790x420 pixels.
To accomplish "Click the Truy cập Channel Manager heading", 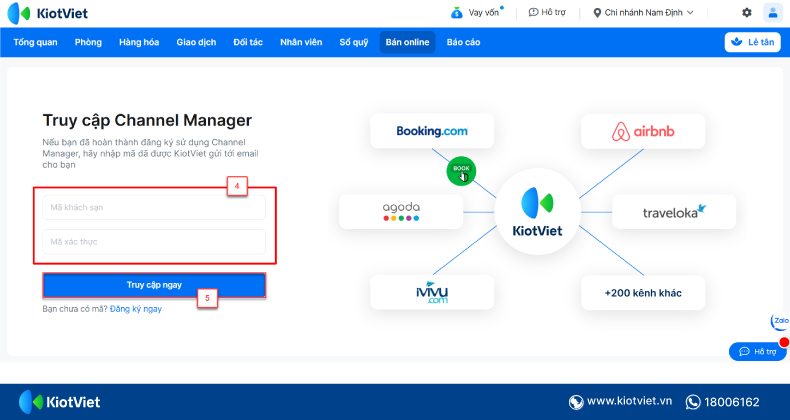I will coord(147,120).
